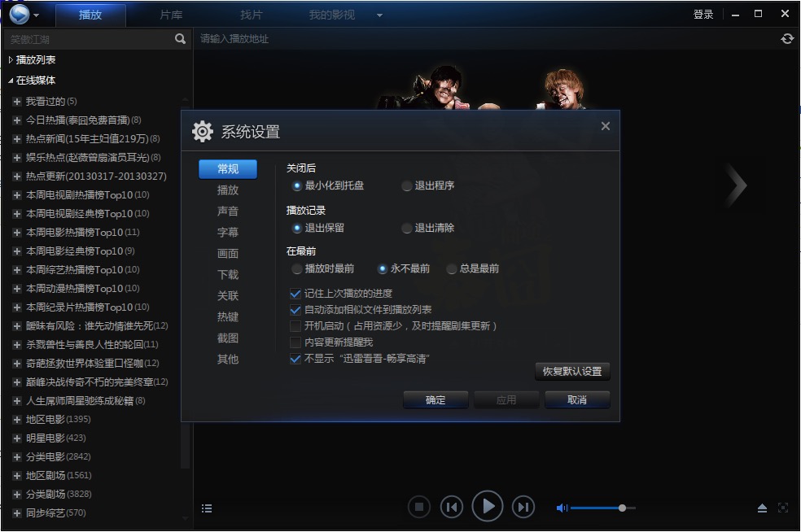Expand the 地区电影 tree item

click(17, 419)
